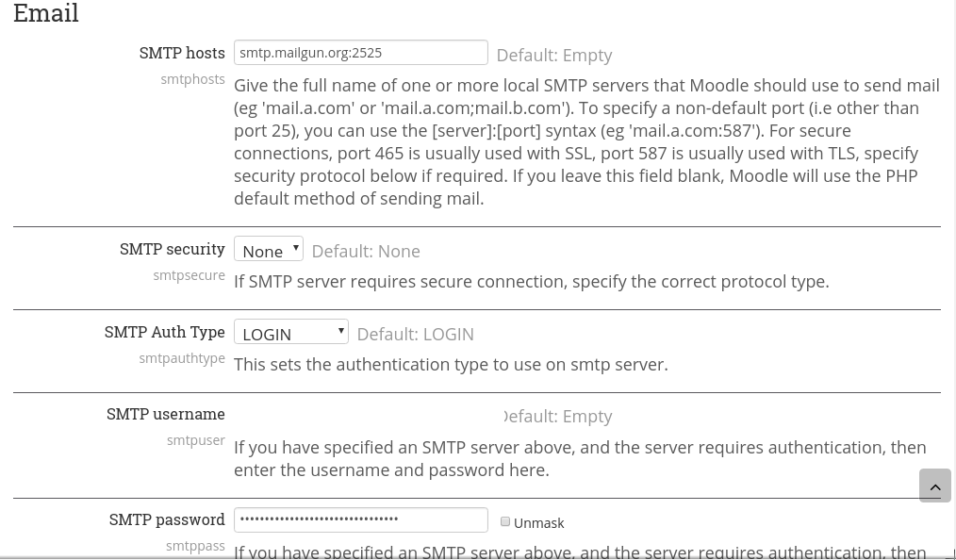
Task: Click the 'Default: LOGIN' text
Action: click(x=415, y=334)
